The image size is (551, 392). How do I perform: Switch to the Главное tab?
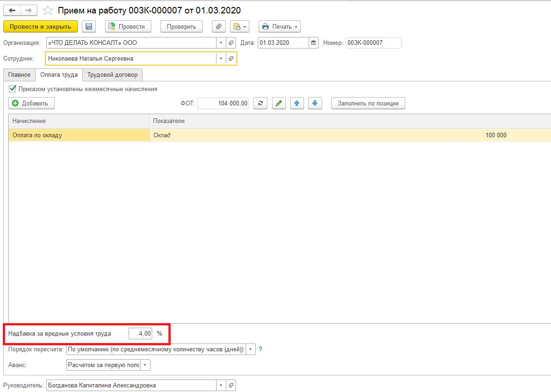(19, 74)
